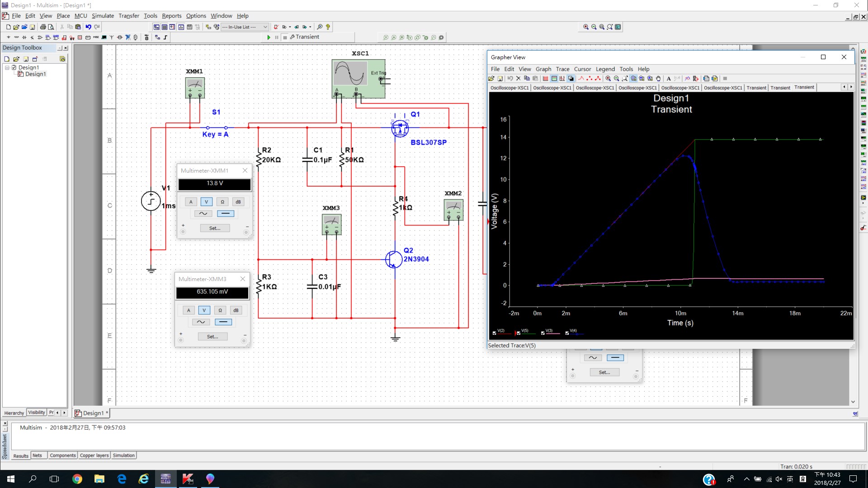Select Design1 child item in tree
Image resolution: width=868 pixels, height=488 pixels.
(x=35, y=74)
